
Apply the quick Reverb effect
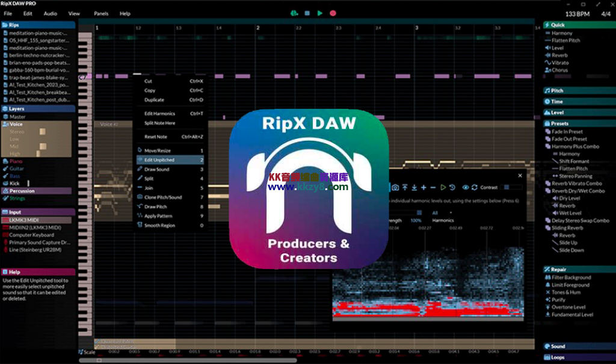click(x=559, y=55)
